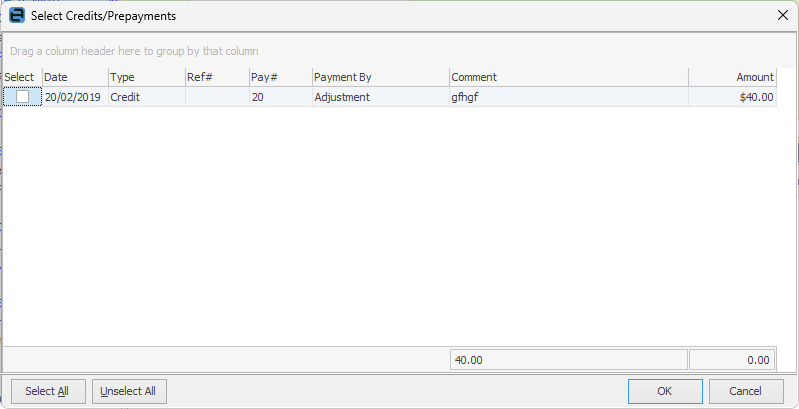Sort by the Type column header
The image size is (799, 409).
point(147,77)
